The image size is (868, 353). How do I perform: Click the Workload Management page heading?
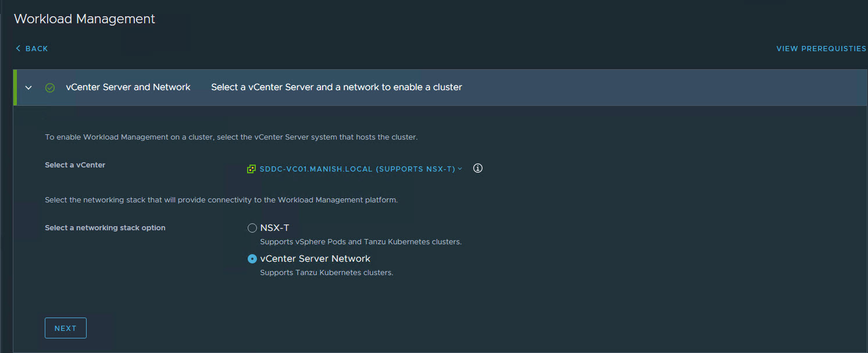pos(84,19)
